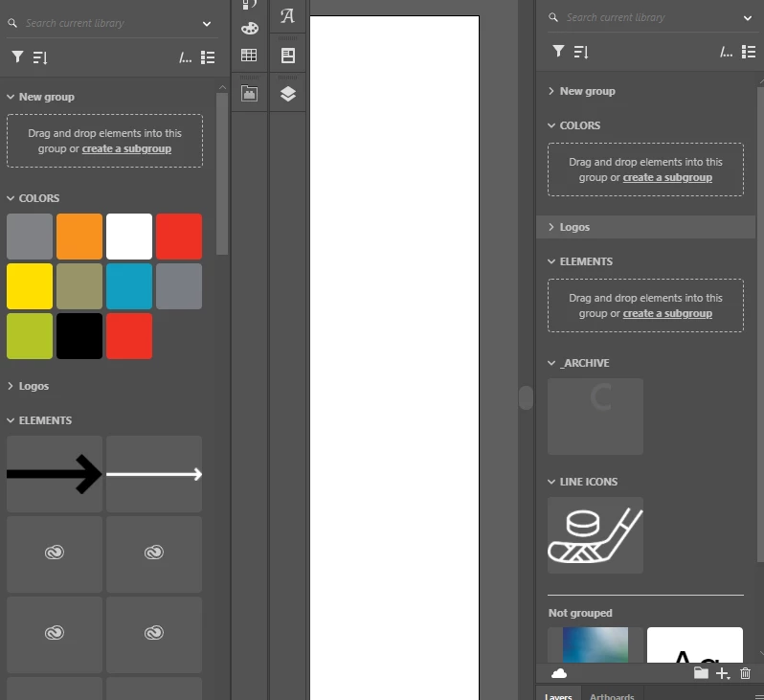
Task: Click the search magnifier in left library panel
Action: coord(12,23)
